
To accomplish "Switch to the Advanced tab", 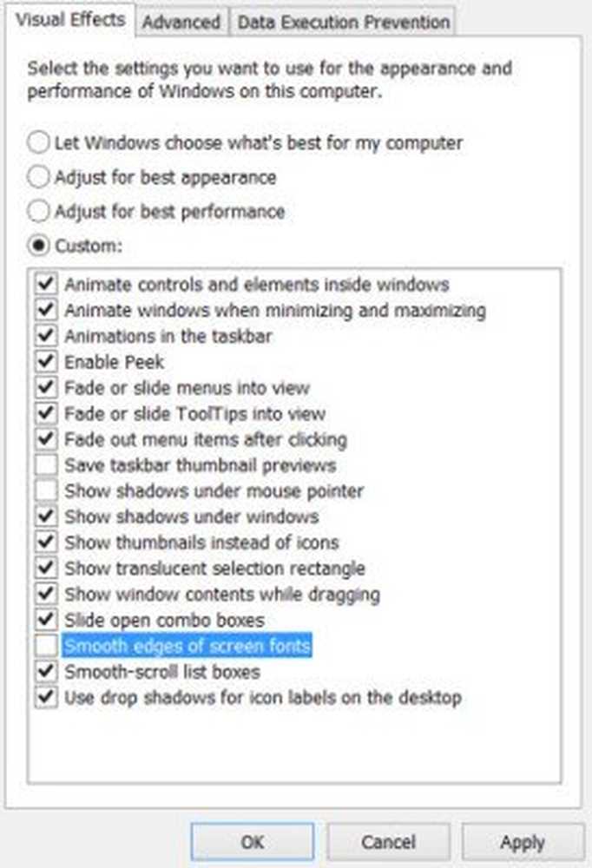I will [x=181, y=23].
